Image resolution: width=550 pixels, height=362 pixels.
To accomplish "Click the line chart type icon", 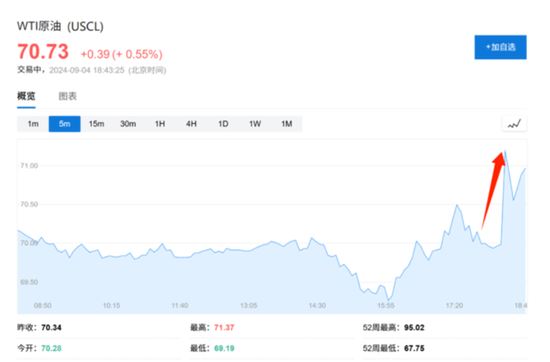I will [x=514, y=124].
